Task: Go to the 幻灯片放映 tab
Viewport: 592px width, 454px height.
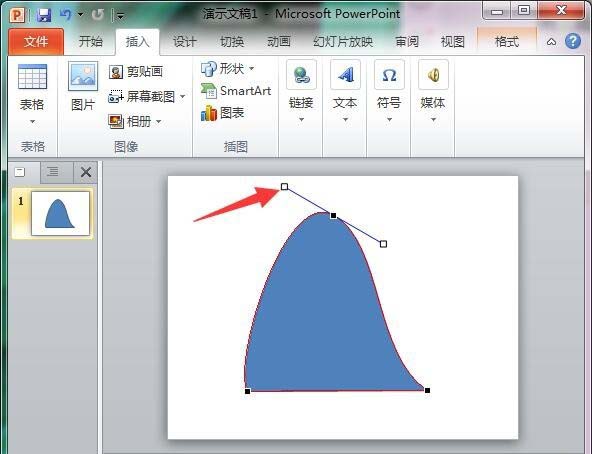Action: click(343, 42)
